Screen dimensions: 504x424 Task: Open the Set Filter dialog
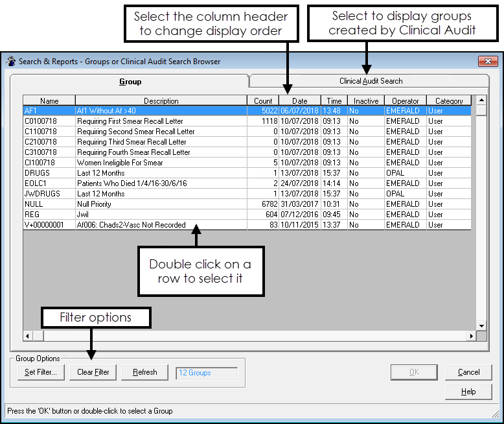40,372
